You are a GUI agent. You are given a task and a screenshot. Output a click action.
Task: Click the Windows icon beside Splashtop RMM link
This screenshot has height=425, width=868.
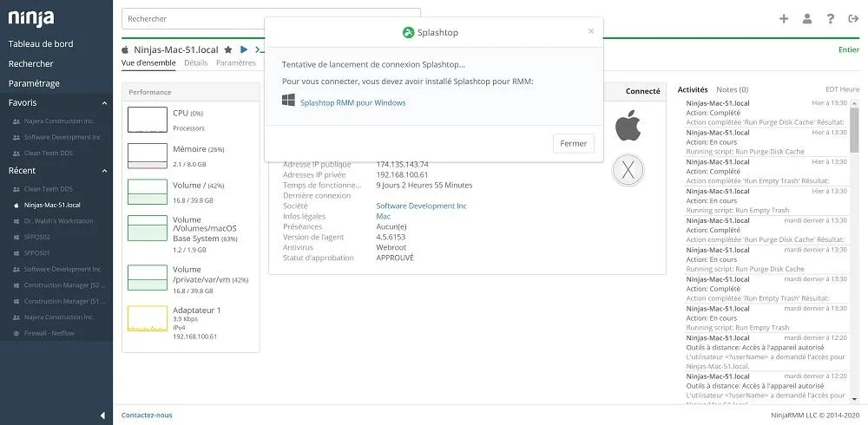click(288, 100)
